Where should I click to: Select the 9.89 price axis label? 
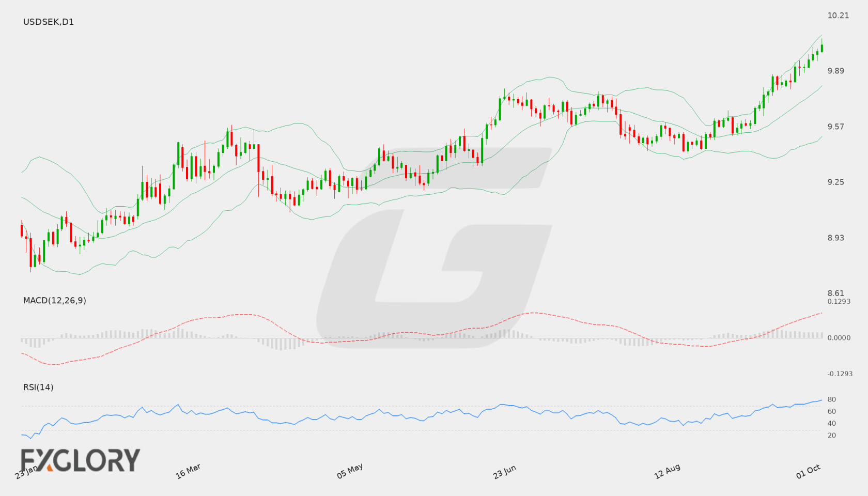[836, 71]
